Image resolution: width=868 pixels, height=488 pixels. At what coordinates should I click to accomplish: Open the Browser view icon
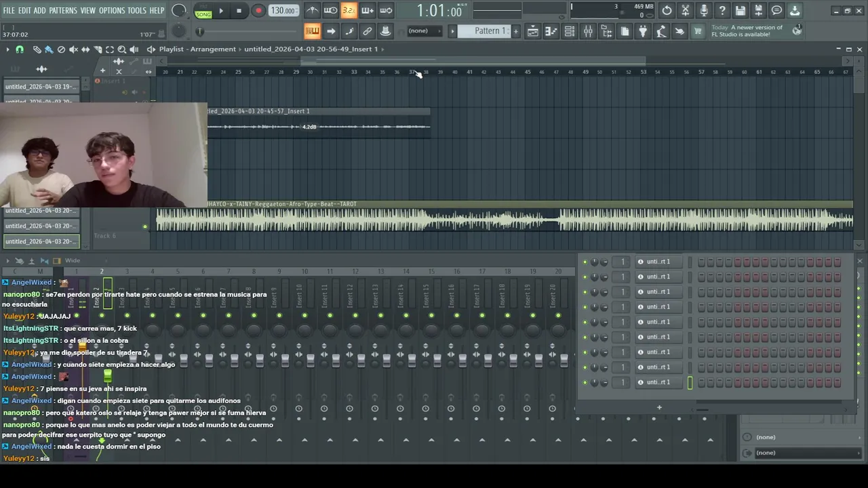point(606,31)
